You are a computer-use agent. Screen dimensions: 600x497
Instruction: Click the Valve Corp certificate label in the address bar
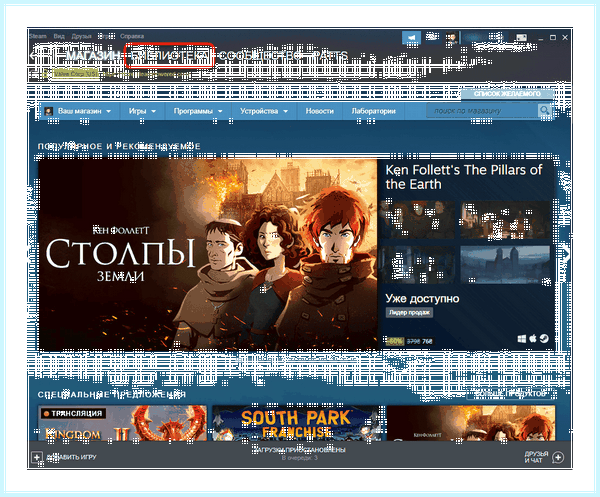click(x=76, y=73)
